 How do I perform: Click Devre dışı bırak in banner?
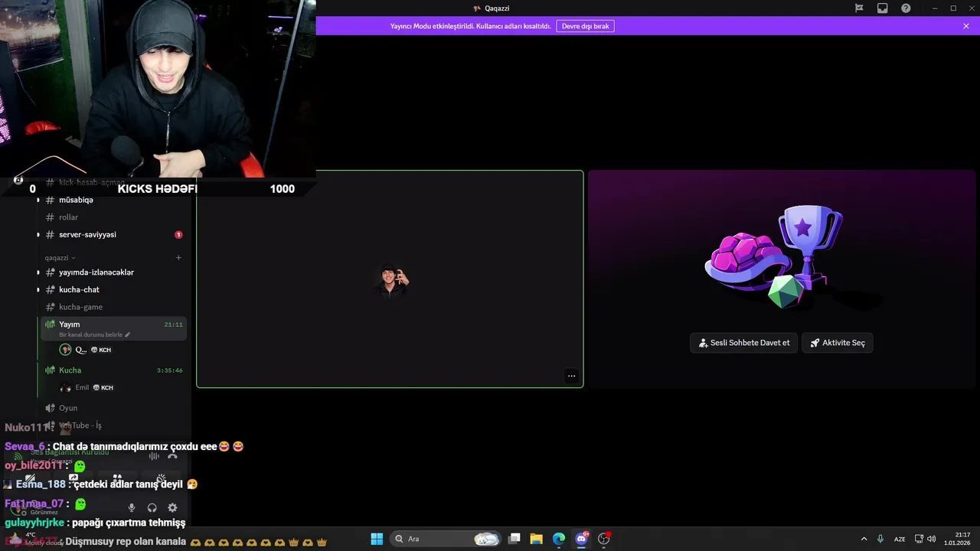[586, 26]
